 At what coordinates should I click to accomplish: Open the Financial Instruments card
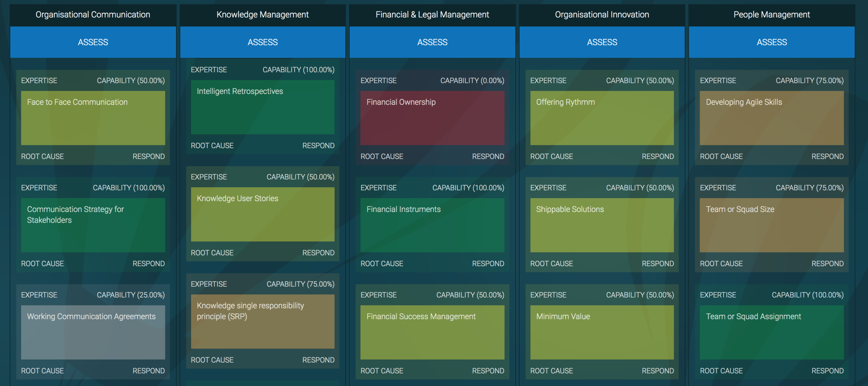pos(432,225)
